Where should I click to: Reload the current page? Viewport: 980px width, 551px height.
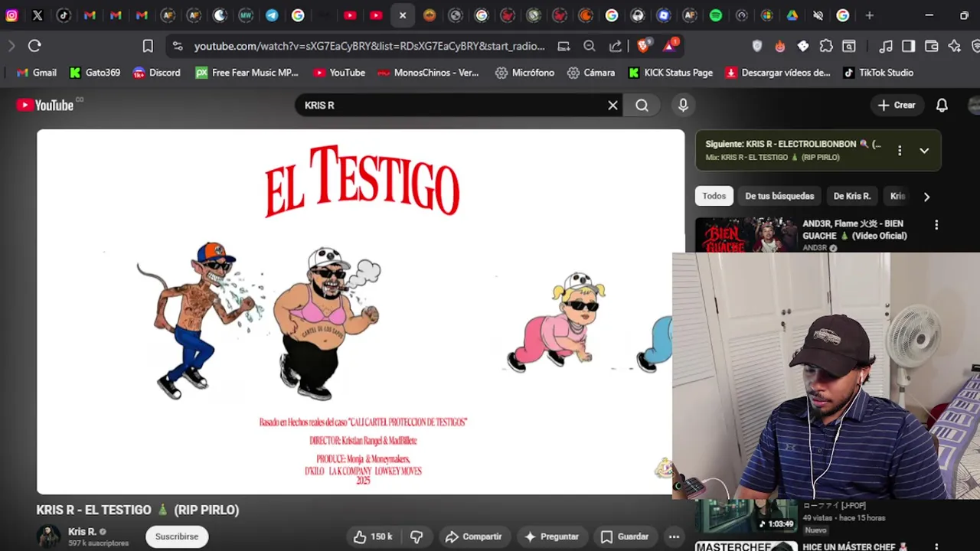[x=34, y=46]
